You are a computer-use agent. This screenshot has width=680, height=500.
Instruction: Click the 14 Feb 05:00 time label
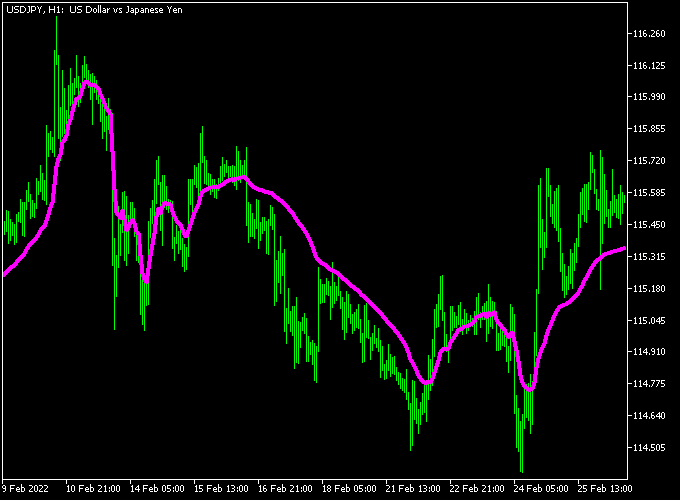tap(157, 489)
